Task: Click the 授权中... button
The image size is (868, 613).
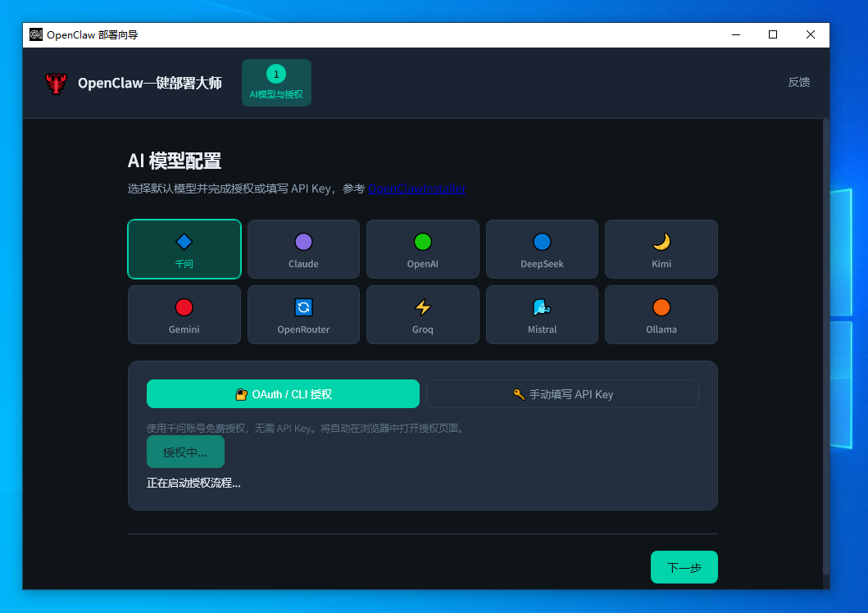Action: coord(185,452)
